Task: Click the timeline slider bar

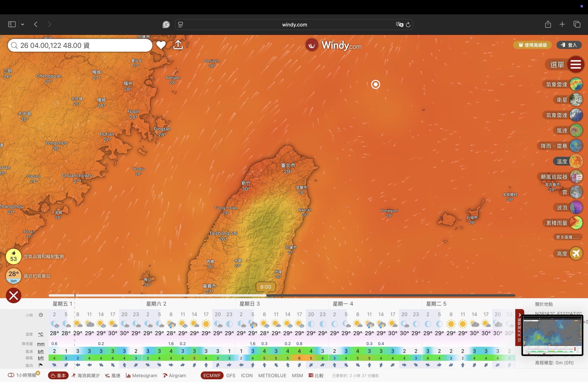Action: 282,295
